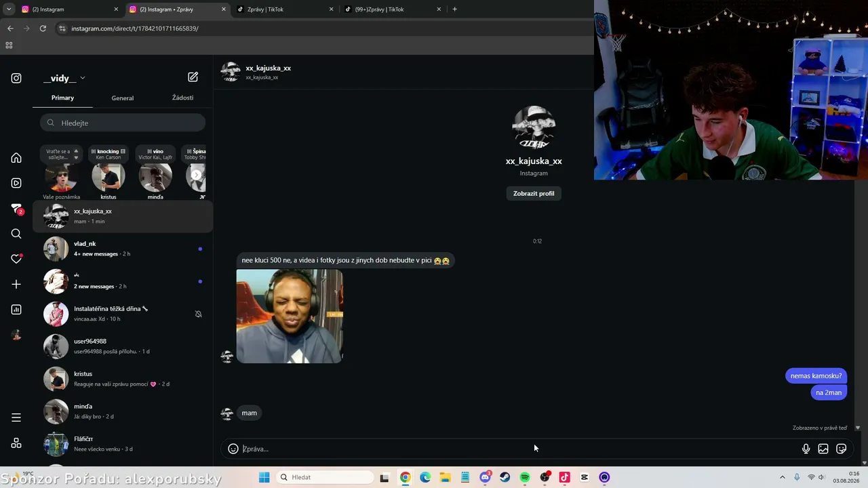Open Discord from the taskbar
Image resolution: width=868 pixels, height=488 pixels.
click(x=485, y=477)
